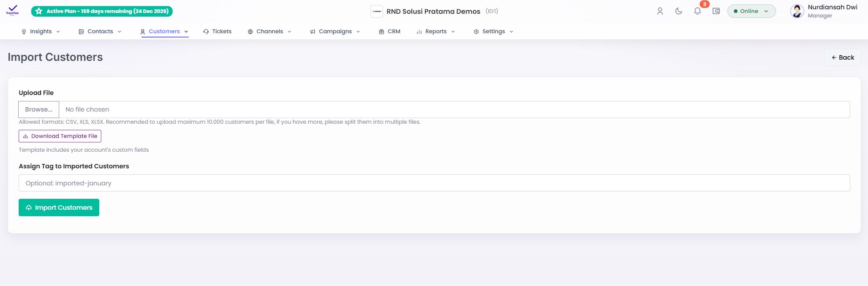This screenshot has width=868, height=286.
Task: Click the Back button
Action: (x=843, y=58)
